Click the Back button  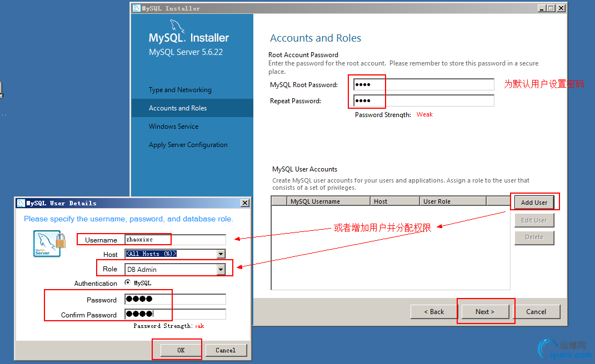point(434,312)
